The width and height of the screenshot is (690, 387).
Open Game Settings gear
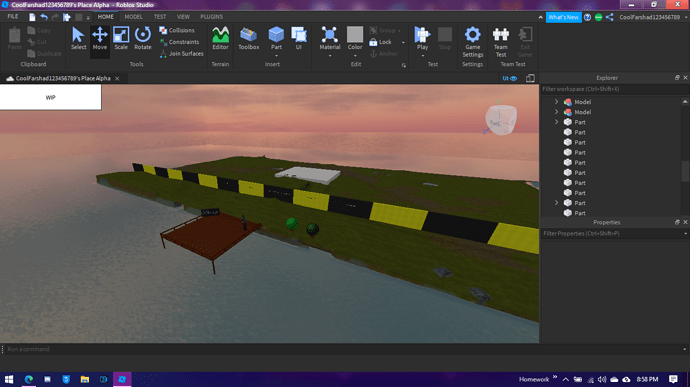tap(473, 42)
